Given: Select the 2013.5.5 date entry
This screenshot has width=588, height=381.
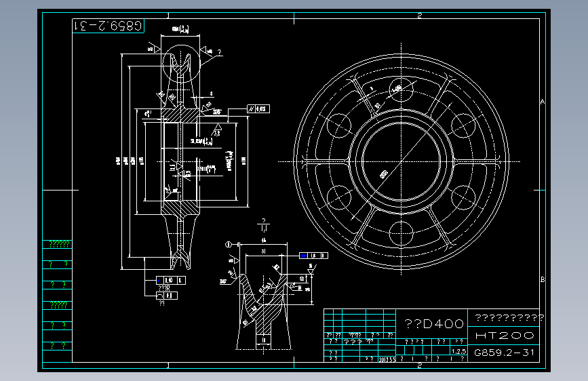Looking at the screenshot, I should click(x=387, y=359).
